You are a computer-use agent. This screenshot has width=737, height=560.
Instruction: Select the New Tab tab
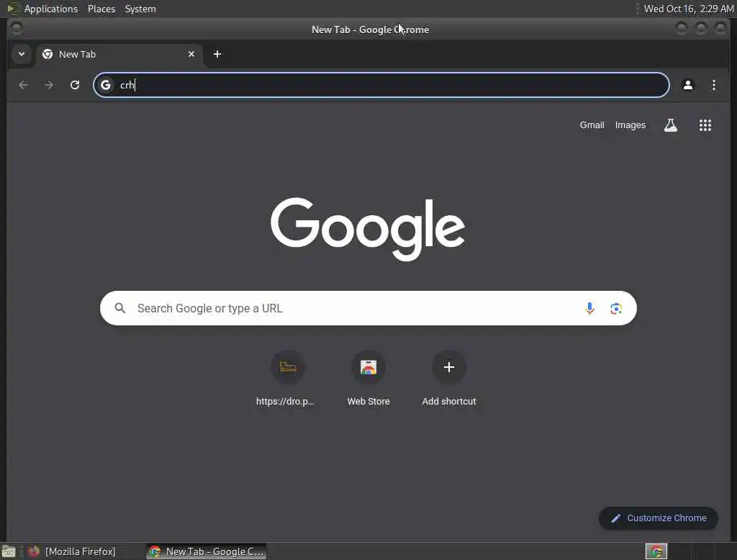coord(119,55)
